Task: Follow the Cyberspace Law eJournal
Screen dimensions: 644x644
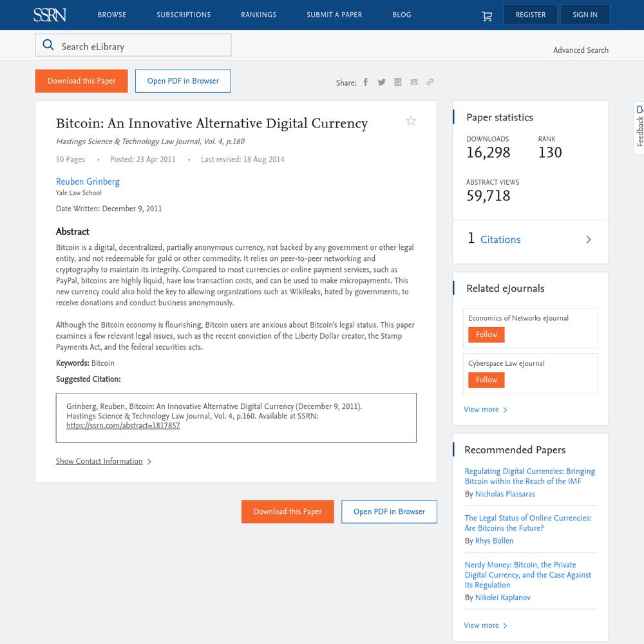Action: pyautogui.click(x=486, y=380)
